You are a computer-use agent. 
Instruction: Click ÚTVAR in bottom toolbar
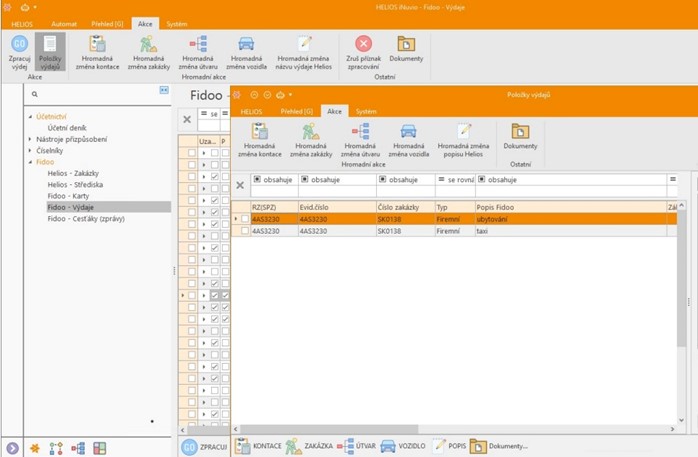tap(357, 446)
